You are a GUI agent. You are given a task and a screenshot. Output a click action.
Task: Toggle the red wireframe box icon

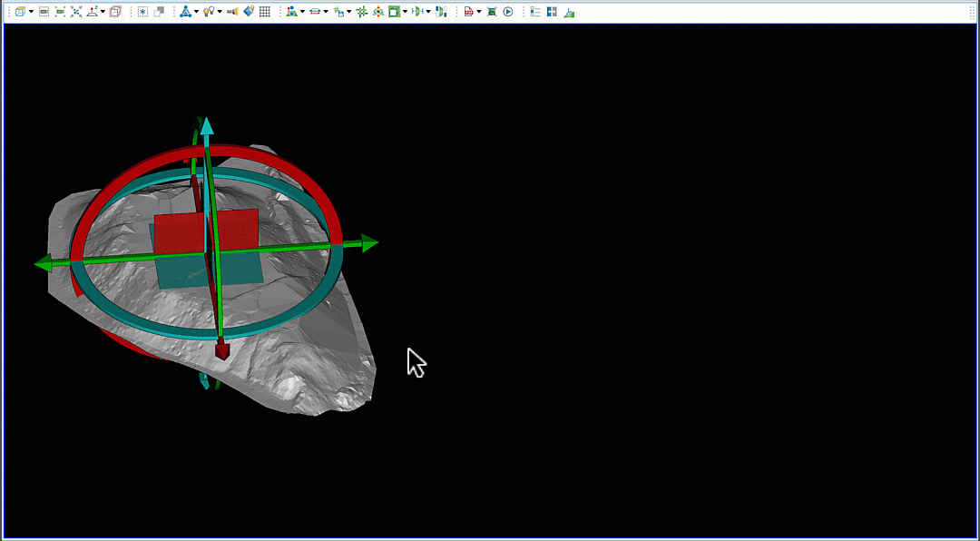(115, 12)
